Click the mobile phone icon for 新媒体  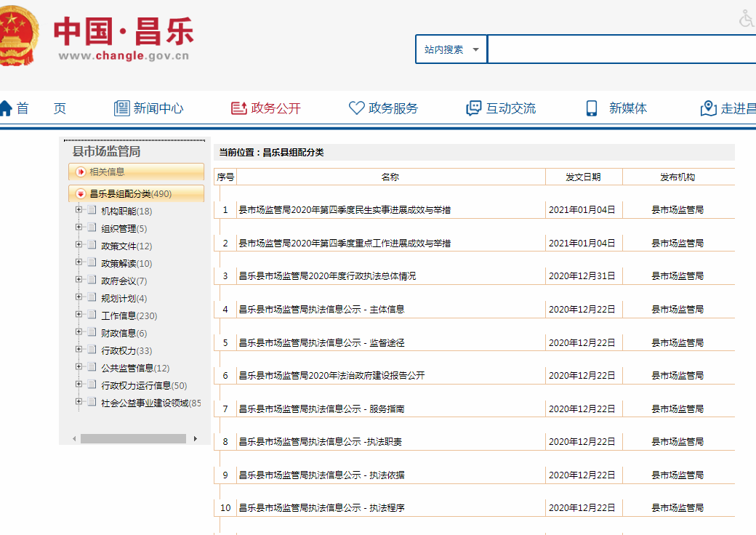(x=592, y=108)
